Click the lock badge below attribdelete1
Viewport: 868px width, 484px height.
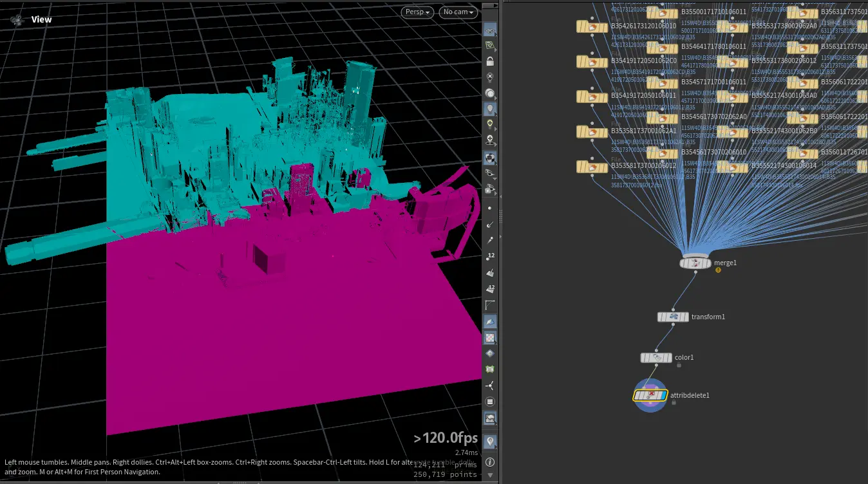674,403
